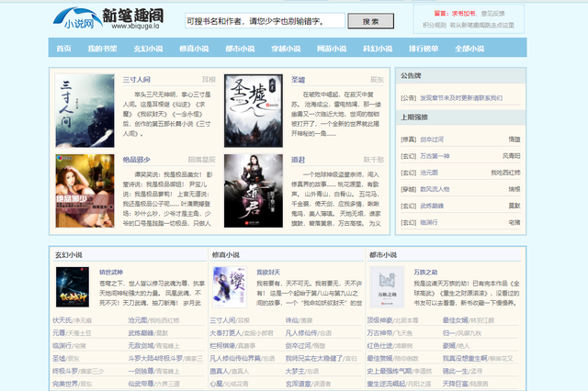Select 修真小说 in the navigation bar
The height and width of the screenshot is (391, 588).
194,49
